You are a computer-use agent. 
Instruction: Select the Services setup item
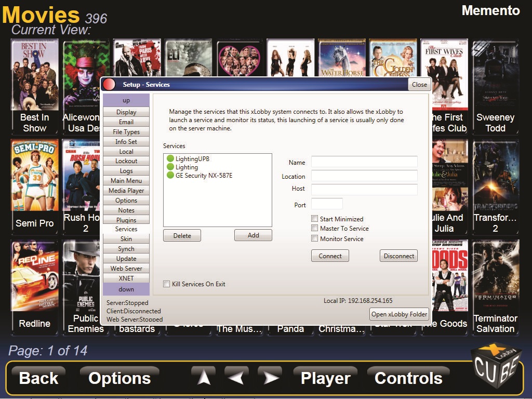click(x=126, y=229)
